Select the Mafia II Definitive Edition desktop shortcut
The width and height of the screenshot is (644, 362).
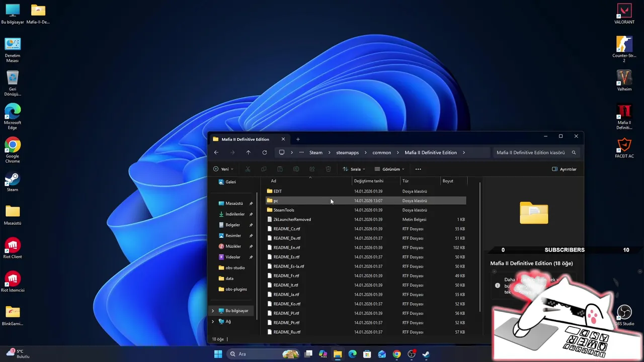point(624,117)
